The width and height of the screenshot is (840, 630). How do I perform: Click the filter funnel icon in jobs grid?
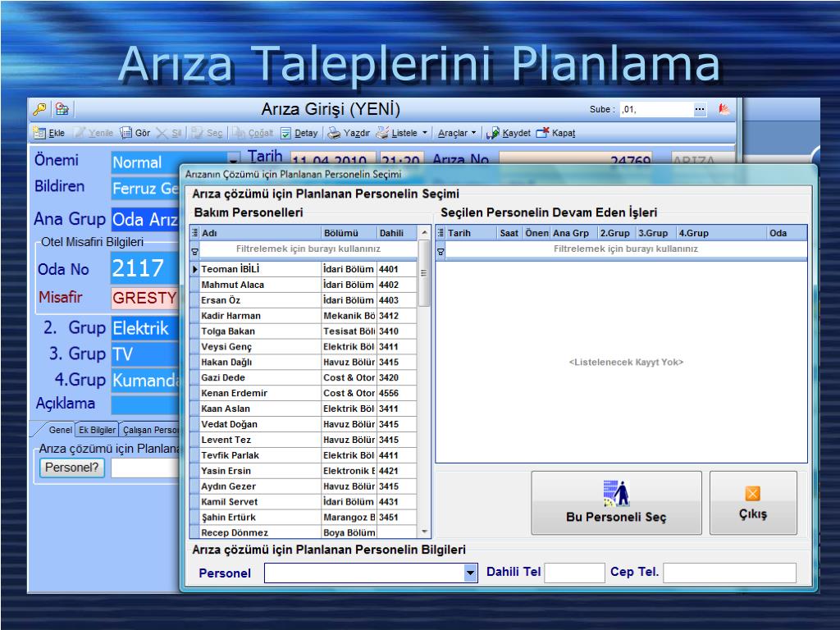[441, 251]
